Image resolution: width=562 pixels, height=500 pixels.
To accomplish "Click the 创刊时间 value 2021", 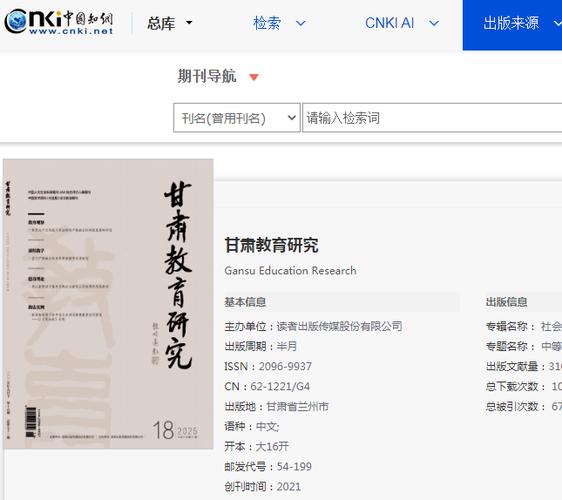I will point(289,487).
